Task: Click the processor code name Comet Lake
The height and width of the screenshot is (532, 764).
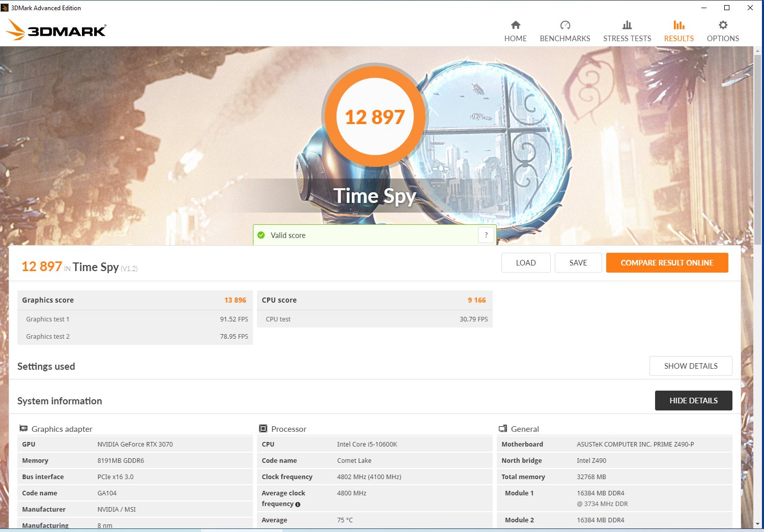Action: point(354,460)
